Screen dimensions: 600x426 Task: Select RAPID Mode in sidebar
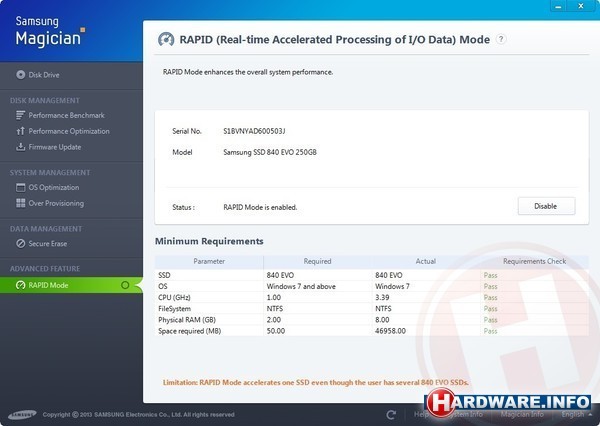point(71,285)
